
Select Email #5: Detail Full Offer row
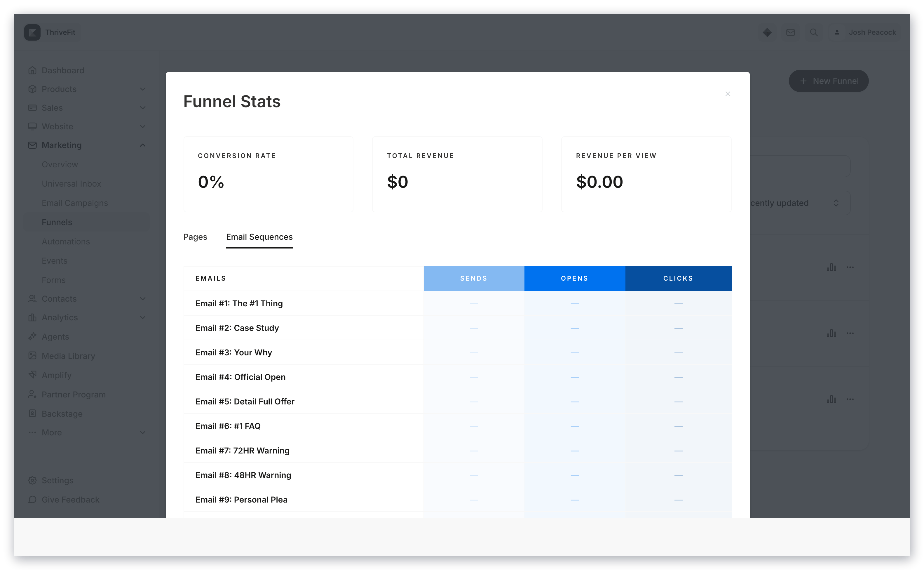pos(458,401)
